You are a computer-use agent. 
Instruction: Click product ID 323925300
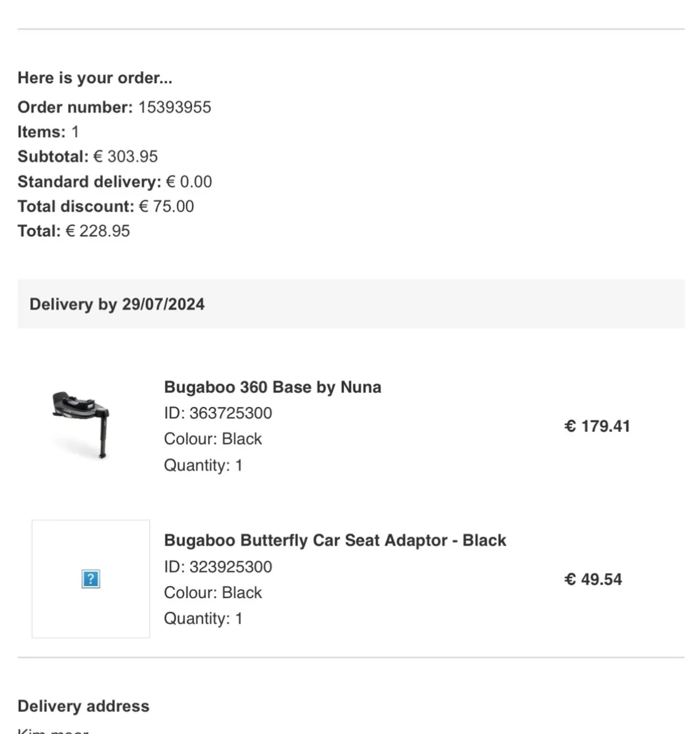point(218,567)
